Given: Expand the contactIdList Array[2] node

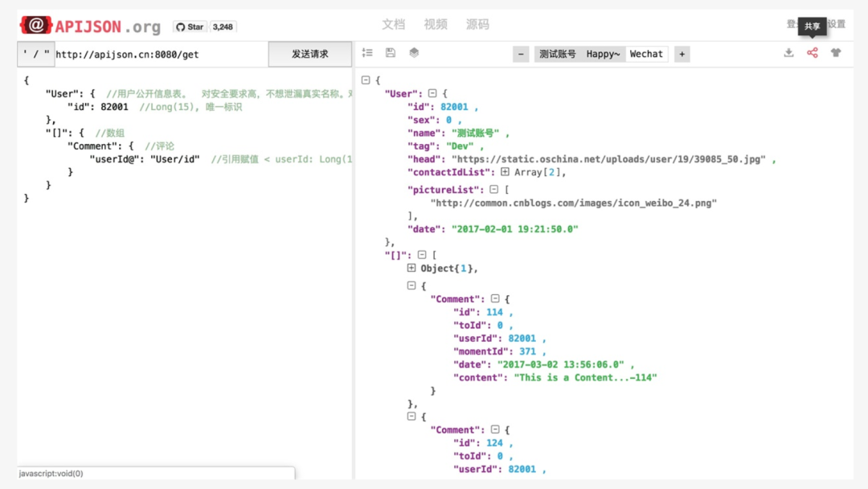Looking at the screenshot, I should pos(505,172).
